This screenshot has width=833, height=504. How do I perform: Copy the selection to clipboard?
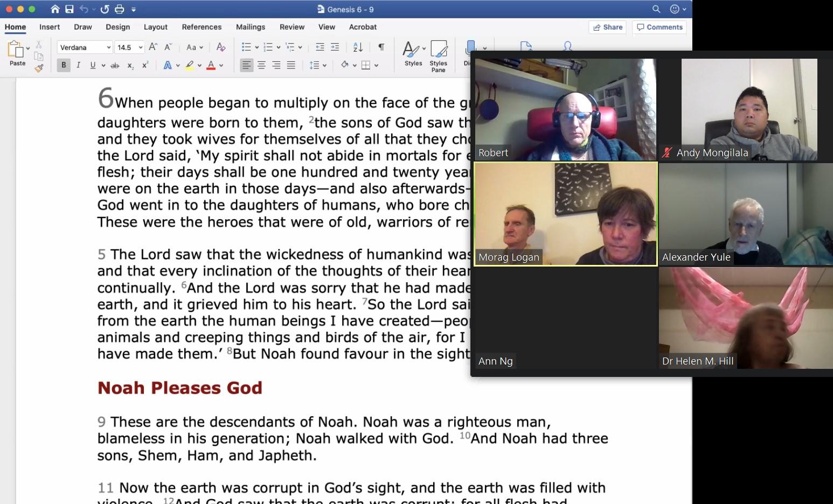[39, 57]
